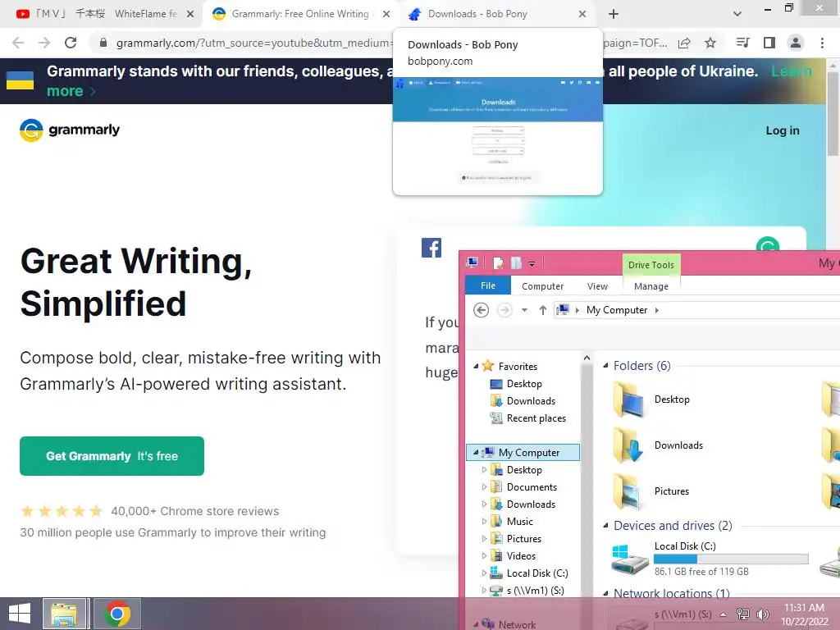Toggle the Chrome side panel icon

pos(769,43)
